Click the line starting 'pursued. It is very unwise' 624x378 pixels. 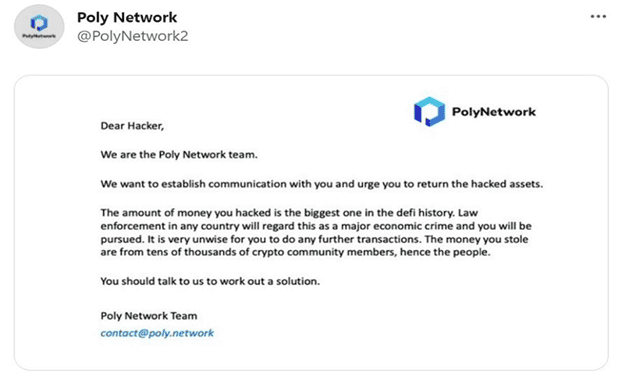[314, 240]
